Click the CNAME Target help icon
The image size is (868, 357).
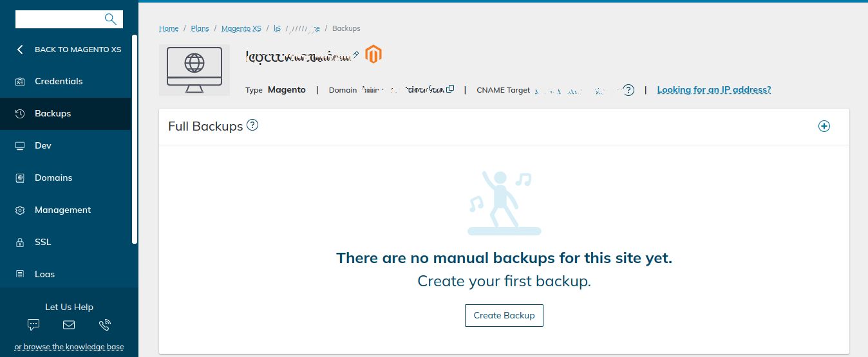pyautogui.click(x=629, y=90)
